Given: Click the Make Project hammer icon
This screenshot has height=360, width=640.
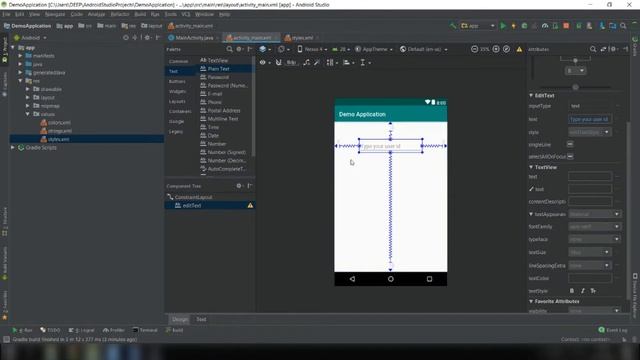Looking at the screenshot, I should tap(453, 26).
